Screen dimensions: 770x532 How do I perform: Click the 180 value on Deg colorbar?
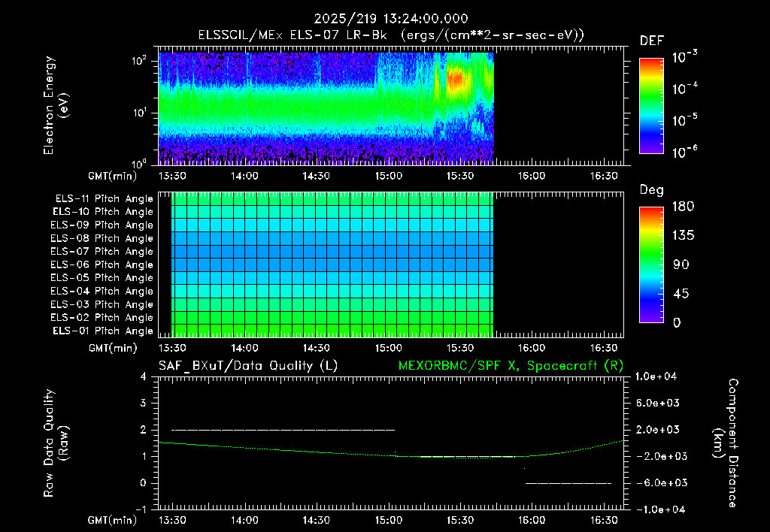tap(683, 206)
